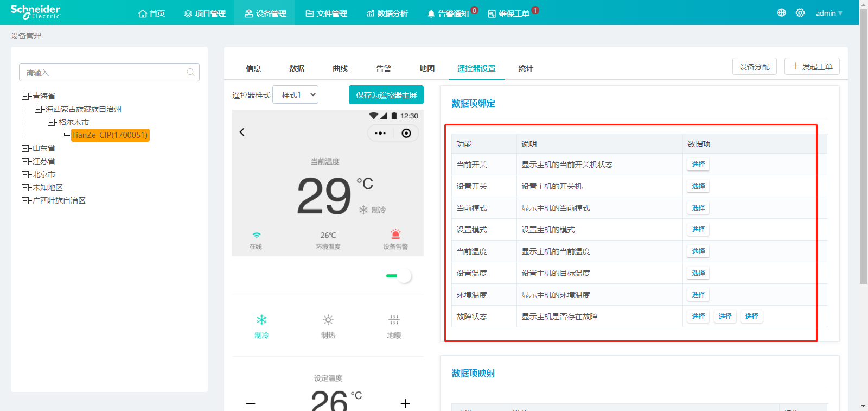Screen dimensions: 868x411
Task: Open 告警通知 menu
Action: [448, 13]
